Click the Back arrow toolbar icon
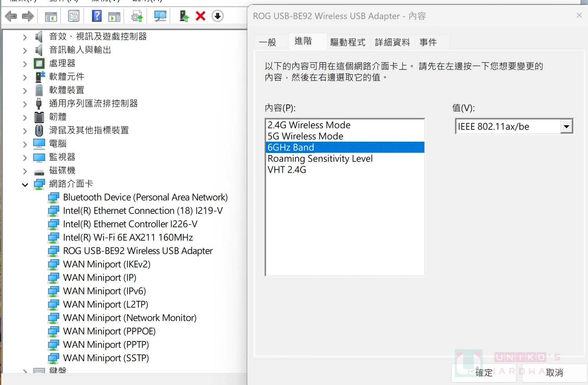This screenshot has width=588, height=385. coord(11,16)
